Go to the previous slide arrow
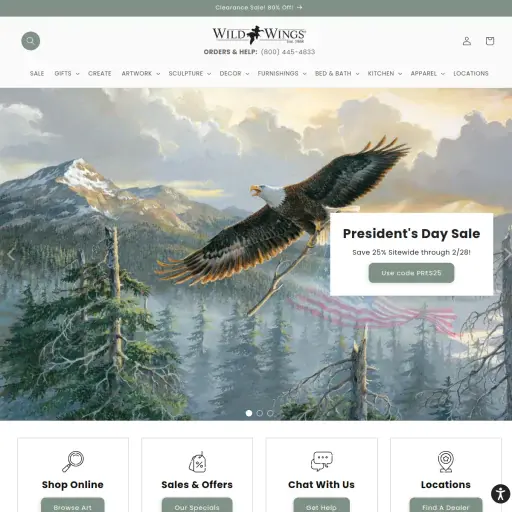The width and height of the screenshot is (512, 512). click(11, 254)
